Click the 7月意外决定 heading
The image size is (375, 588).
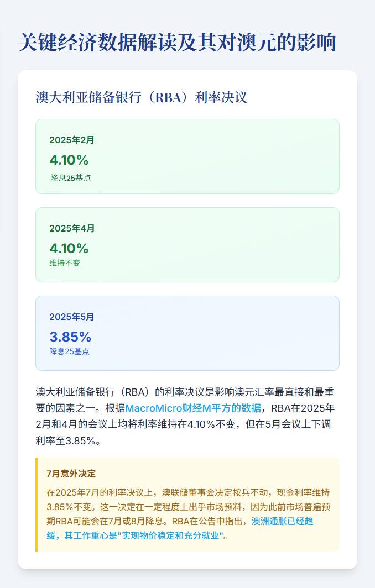click(x=71, y=474)
